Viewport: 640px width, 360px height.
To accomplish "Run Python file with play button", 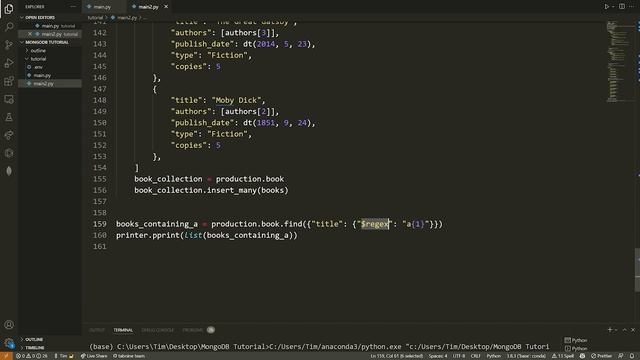I will tap(607, 7).
